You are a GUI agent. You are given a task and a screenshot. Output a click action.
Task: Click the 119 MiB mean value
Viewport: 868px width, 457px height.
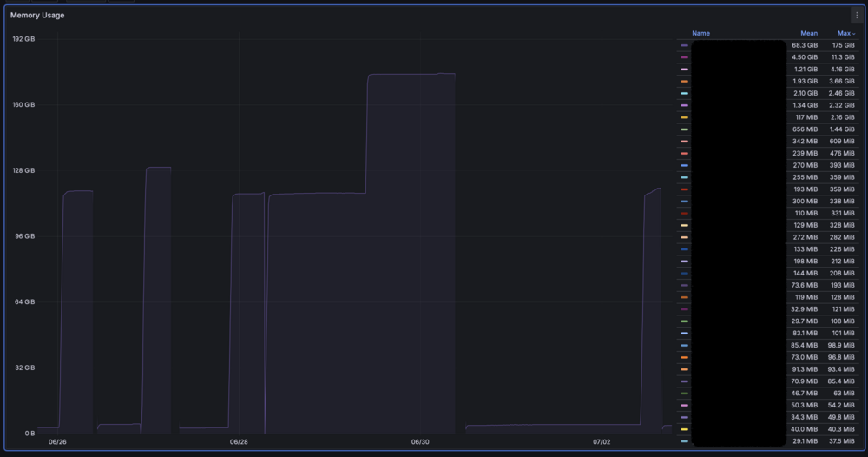(x=806, y=297)
